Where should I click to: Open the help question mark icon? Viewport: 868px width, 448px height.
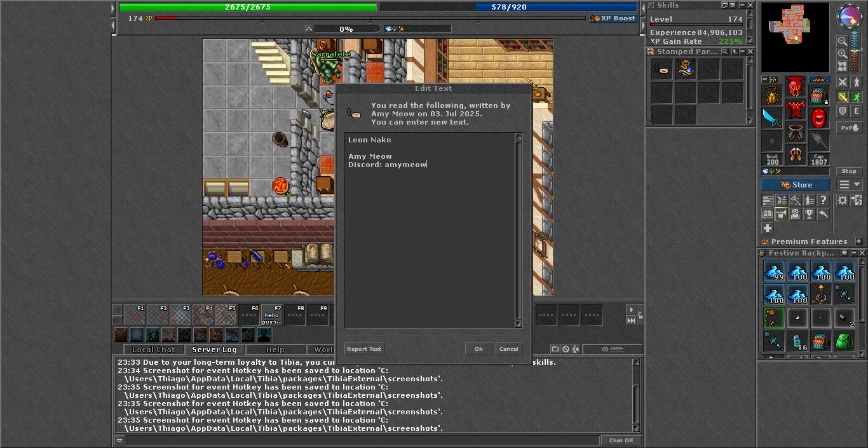coord(824,200)
